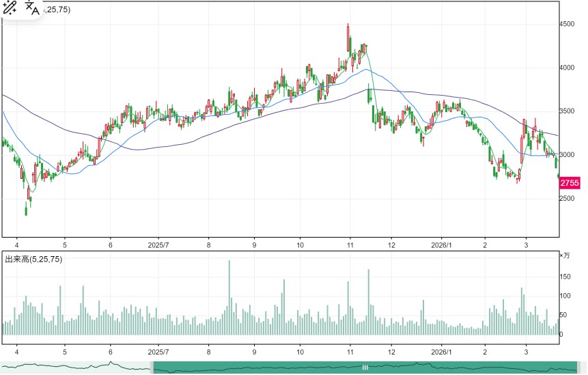Screen dimensions: 588x375
Task: Click the 2026/1 date label under volume chart
Action: click(x=441, y=352)
